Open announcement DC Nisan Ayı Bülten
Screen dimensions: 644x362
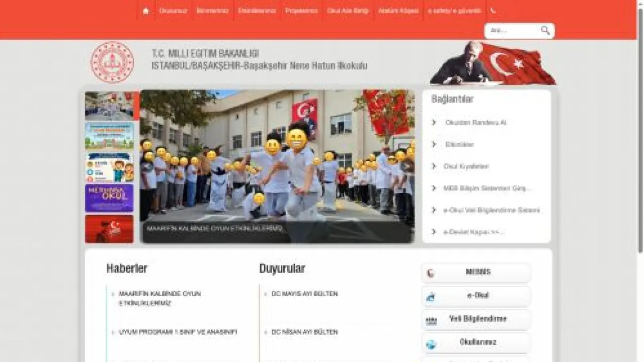pos(305,332)
